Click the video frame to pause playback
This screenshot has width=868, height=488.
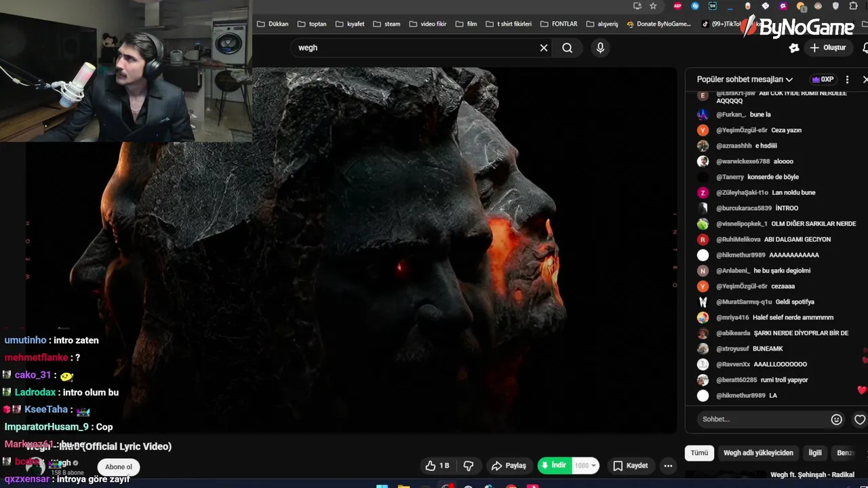tap(351, 251)
